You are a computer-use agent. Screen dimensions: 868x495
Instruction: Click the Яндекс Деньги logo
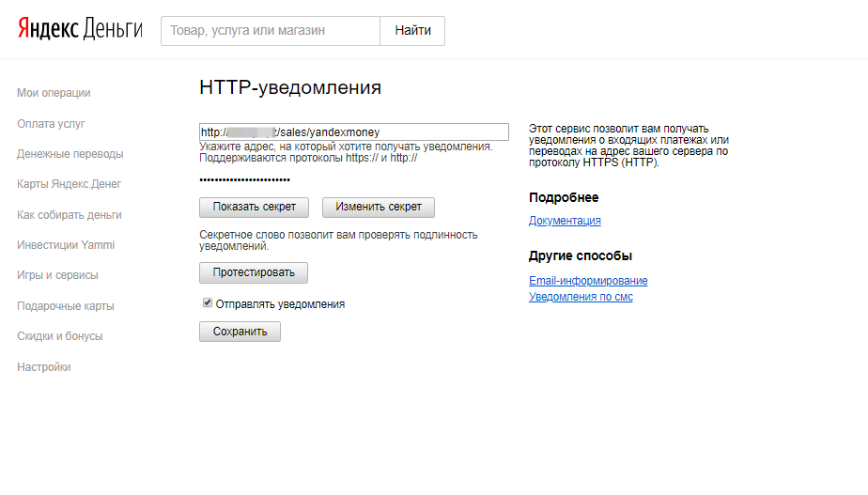(x=80, y=29)
